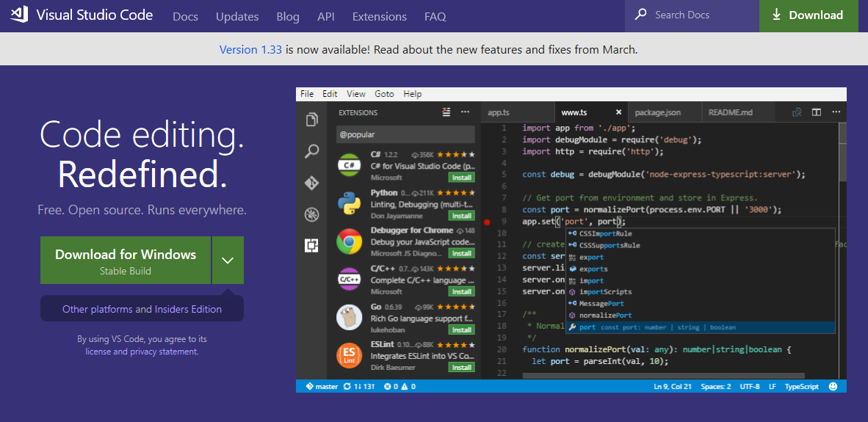The height and width of the screenshot is (422, 868).
Task: Open the Extensions panel more actions ellipsis
Action: click(465, 112)
